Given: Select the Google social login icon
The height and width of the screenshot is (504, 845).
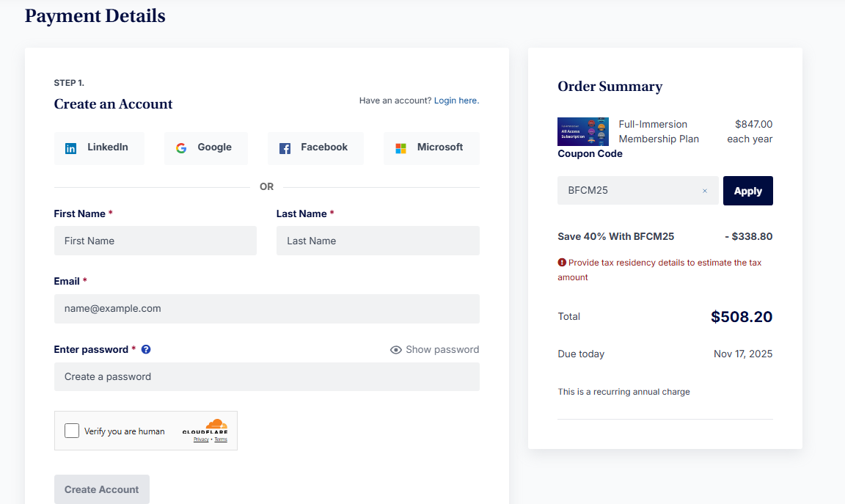Looking at the screenshot, I should (x=181, y=147).
